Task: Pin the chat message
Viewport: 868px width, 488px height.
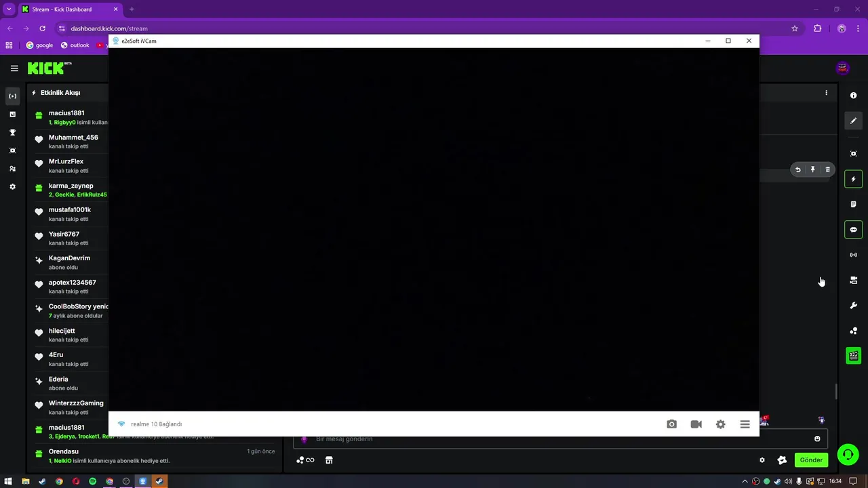Action: point(812,170)
